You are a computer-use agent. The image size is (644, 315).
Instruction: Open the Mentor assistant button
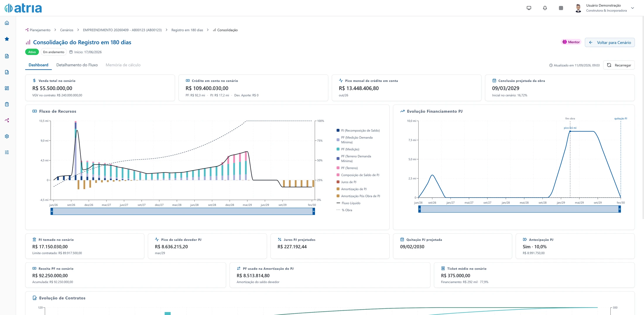(x=571, y=42)
